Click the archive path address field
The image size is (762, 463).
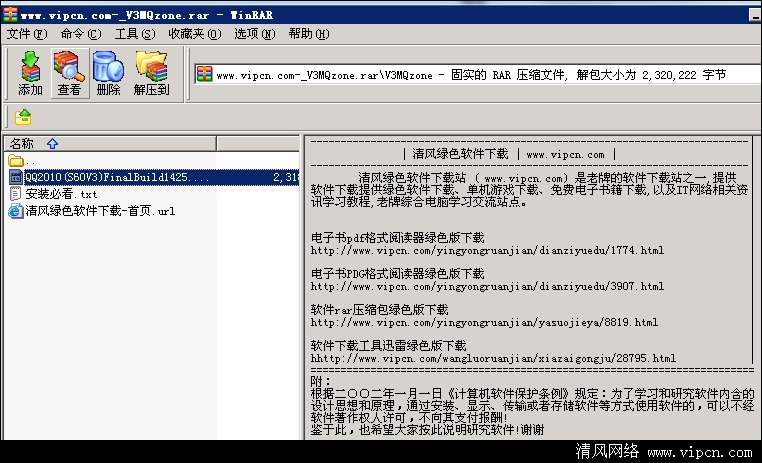(x=476, y=74)
